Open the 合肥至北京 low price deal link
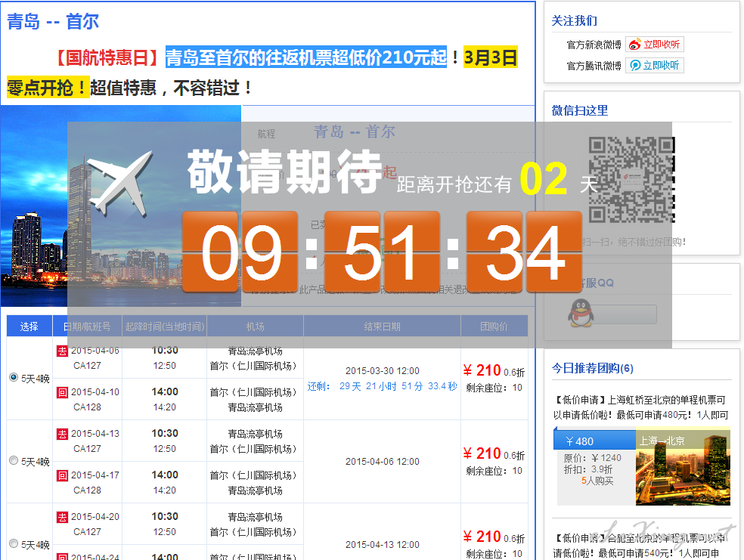Image resolution: width=744 pixels, height=560 pixels. [x=639, y=546]
